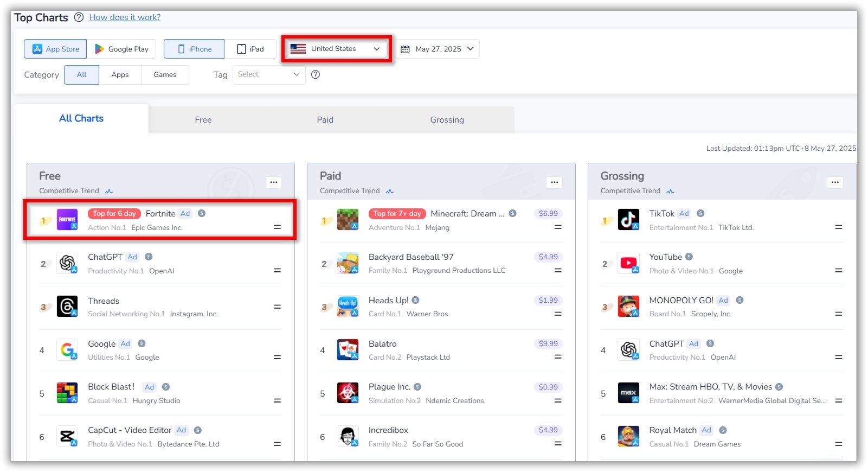Screen dimensions: 868x472
Task: Click the Threads app icon
Action: click(67, 307)
